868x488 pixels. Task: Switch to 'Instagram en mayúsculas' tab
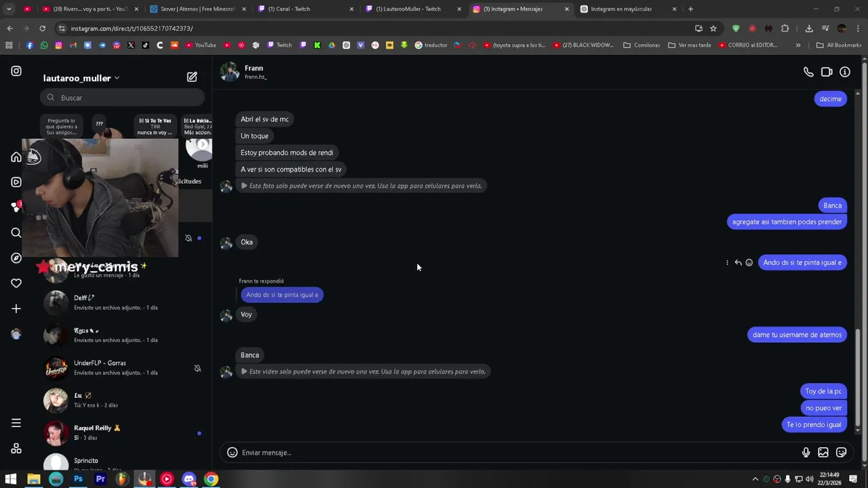[628, 9]
